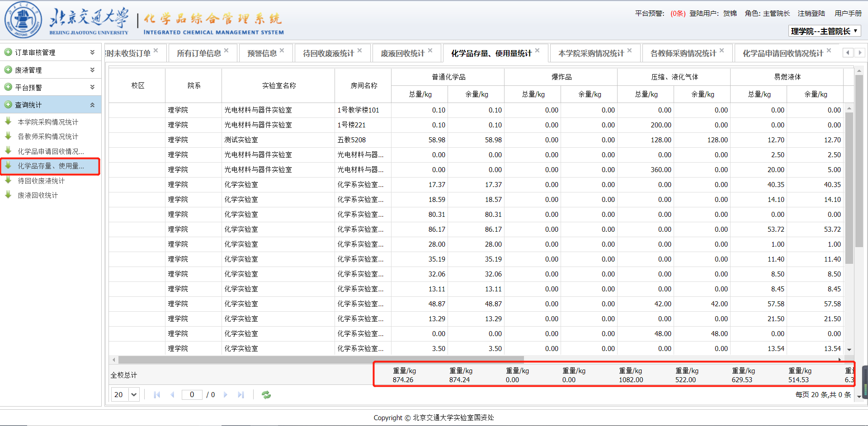Viewport: 868px width, 426px height.
Task: Click the Beijing Jiaotong University logo
Action: (23, 20)
